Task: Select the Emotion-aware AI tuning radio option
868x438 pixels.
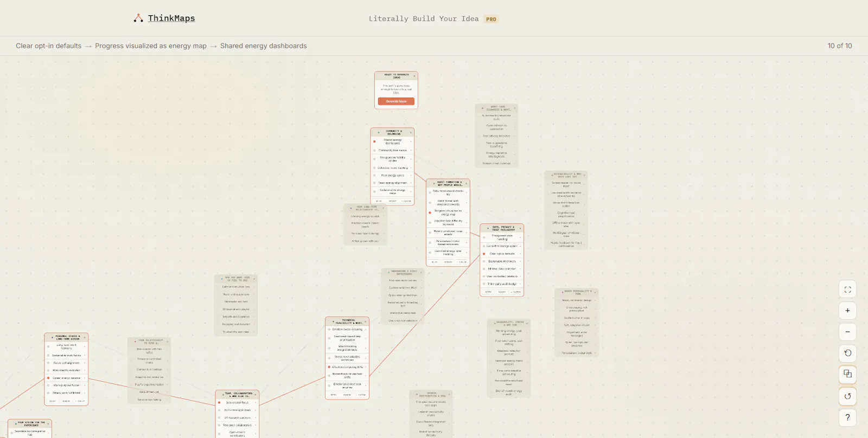Action: pyautogui.click(x=329, y=330)
